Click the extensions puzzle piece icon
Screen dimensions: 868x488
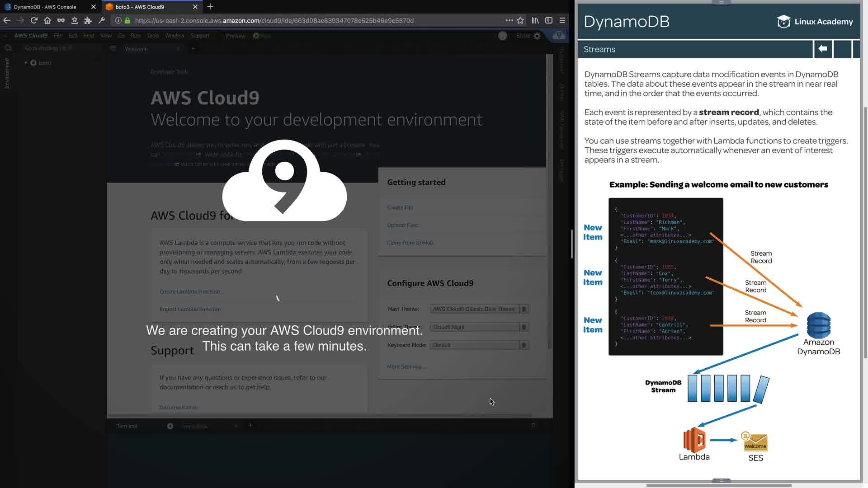click(x=88, y=20)
